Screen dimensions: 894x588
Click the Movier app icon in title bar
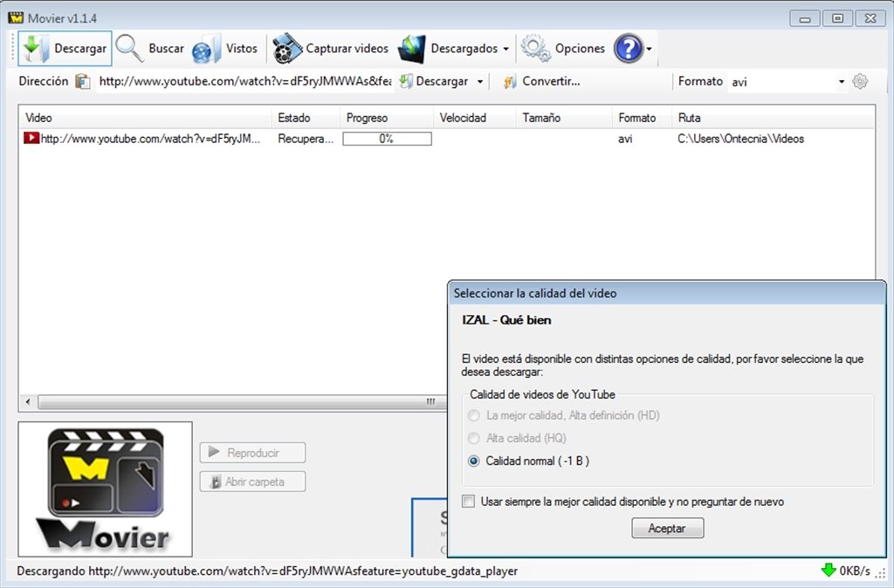16,17
